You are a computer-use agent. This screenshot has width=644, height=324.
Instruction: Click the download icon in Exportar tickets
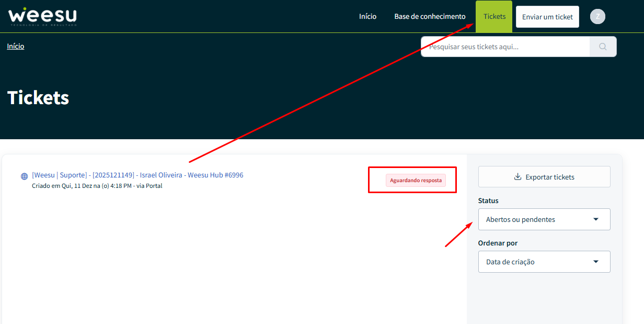[518, 177]
